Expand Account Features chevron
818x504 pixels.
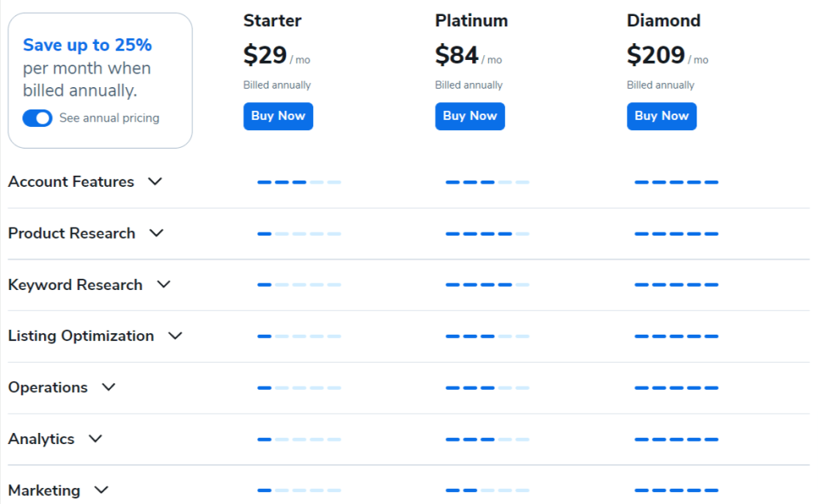click(155, 181)
